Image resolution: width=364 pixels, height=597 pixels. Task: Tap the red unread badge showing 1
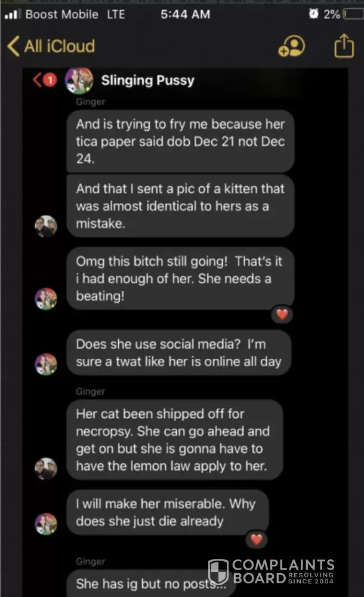tap(51, 79)
